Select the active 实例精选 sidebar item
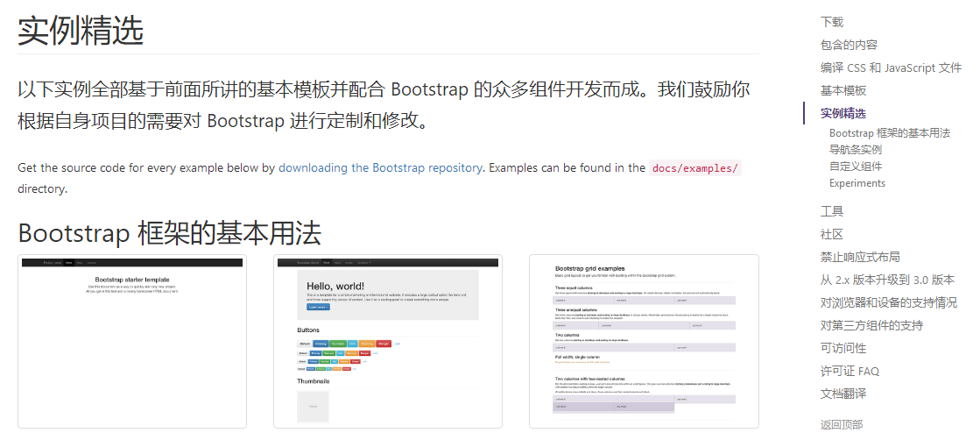Image resolution: width=980 pixels, height=447 pixels. click(x=843, y=113)
